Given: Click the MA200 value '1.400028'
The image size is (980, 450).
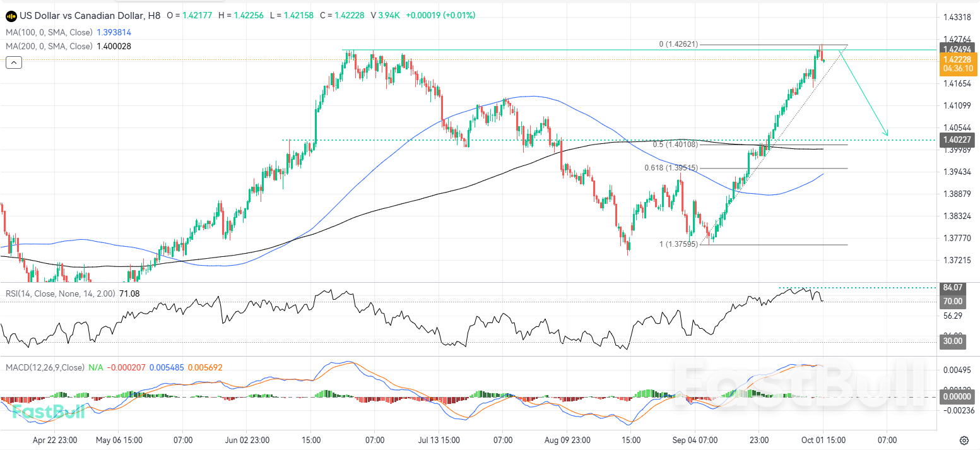Looking at the screenshot, I should 114,46.
